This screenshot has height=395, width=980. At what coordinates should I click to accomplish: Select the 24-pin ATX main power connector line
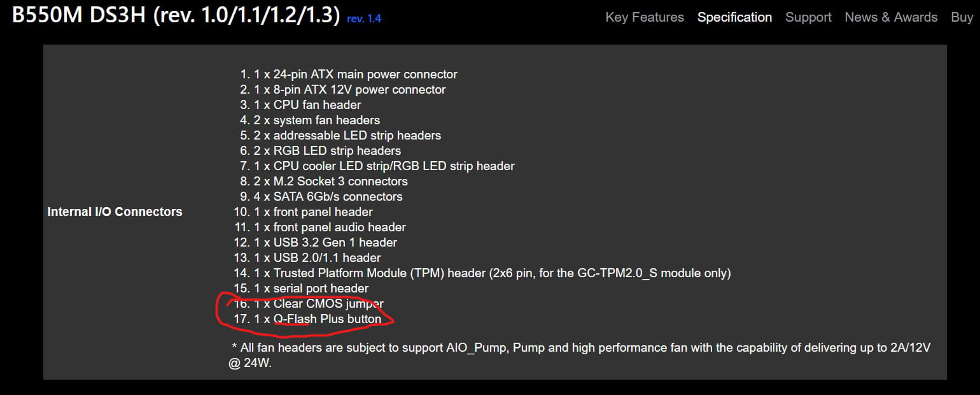coord(349,74)
